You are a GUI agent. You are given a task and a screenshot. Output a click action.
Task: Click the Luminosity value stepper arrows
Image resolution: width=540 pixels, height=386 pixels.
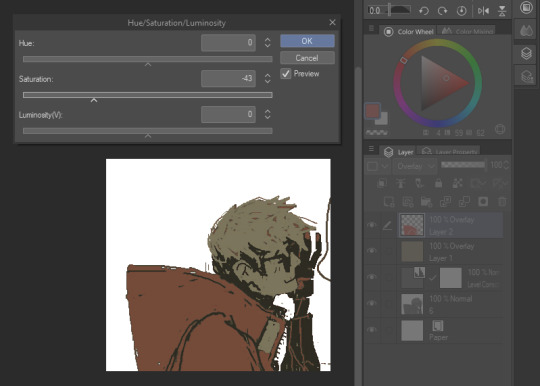pos(268,114)
